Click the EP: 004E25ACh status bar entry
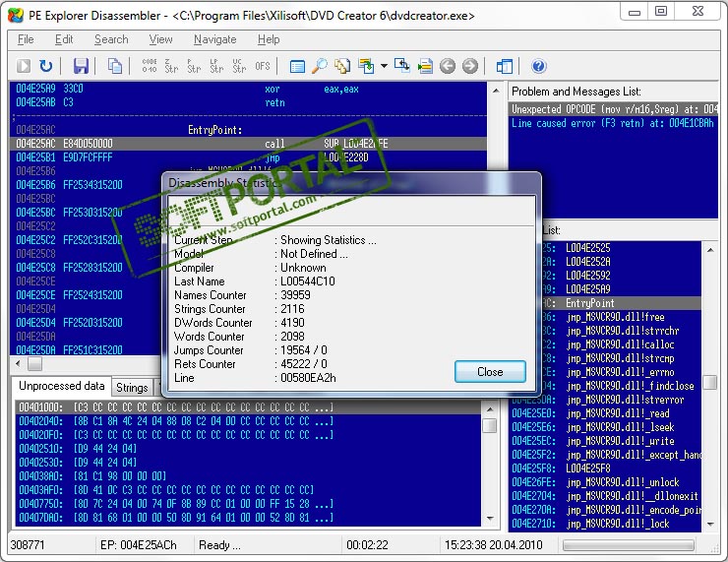728x562 pixels. (139, 545)
